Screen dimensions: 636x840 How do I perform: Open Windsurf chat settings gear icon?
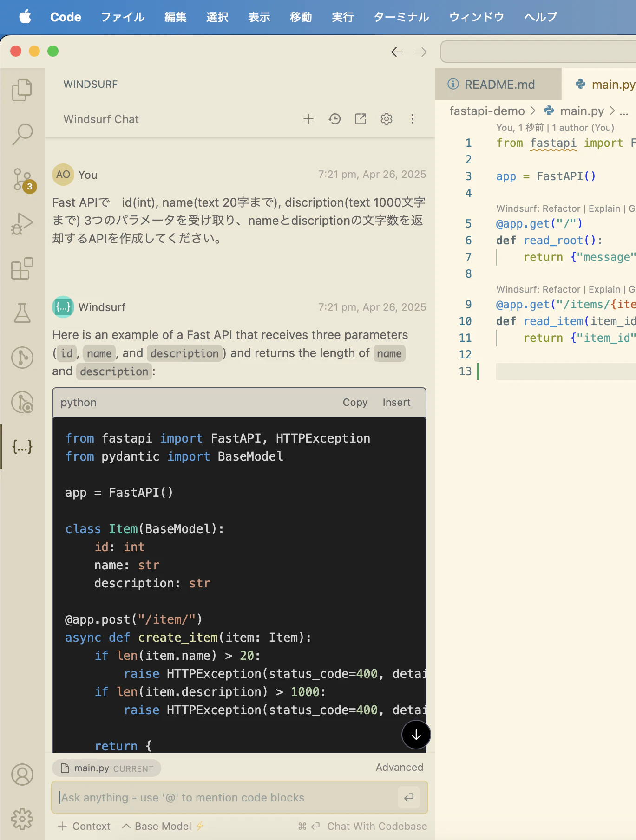[387, 119]
